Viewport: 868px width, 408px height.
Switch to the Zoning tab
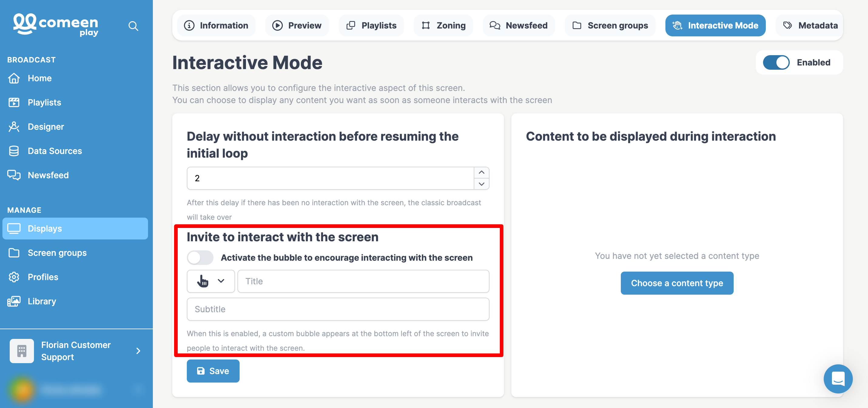pos(443,25)
